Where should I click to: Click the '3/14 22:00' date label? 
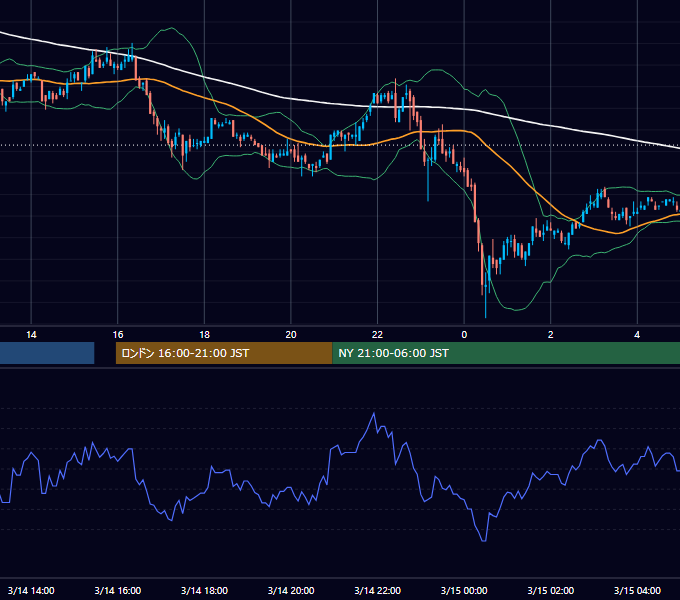tap(377, 590)
